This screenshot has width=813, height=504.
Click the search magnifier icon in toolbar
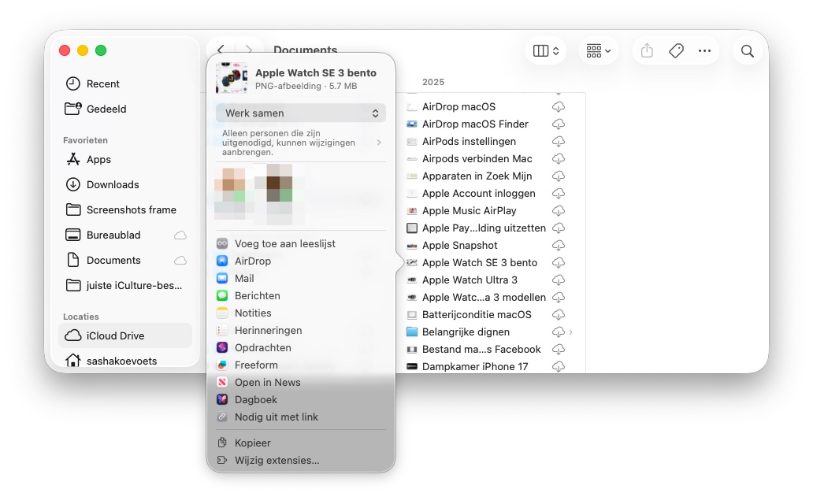[747, 51]
